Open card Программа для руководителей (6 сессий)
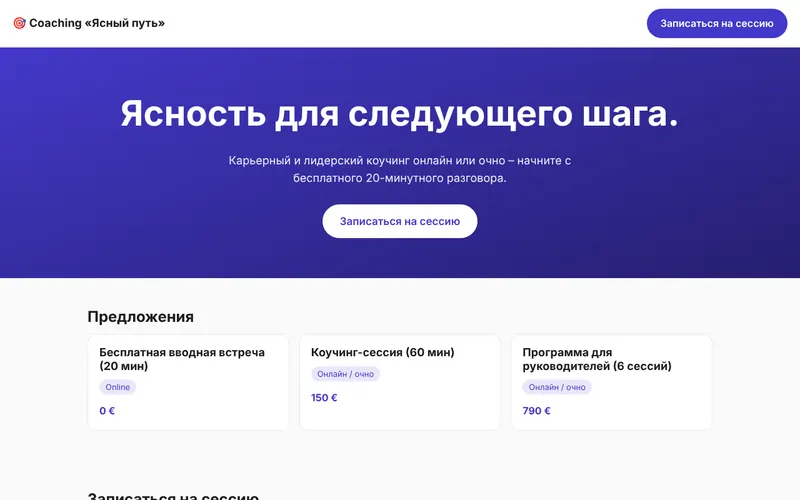Image resolution: width=800 pixels, height=500 pixels. click(x=611, y=382)
